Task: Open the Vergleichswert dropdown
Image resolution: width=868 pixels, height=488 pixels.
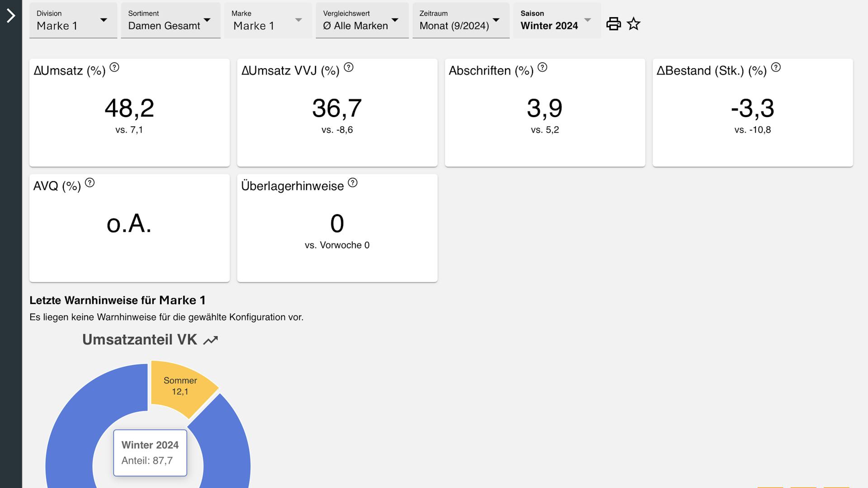Action: click(x=362, y=20)
